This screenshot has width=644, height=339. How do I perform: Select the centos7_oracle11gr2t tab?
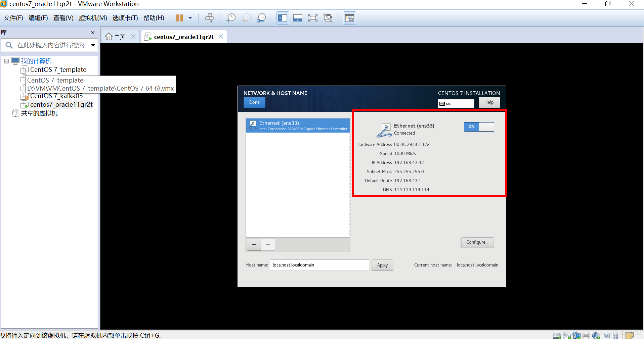coord(184,37)
